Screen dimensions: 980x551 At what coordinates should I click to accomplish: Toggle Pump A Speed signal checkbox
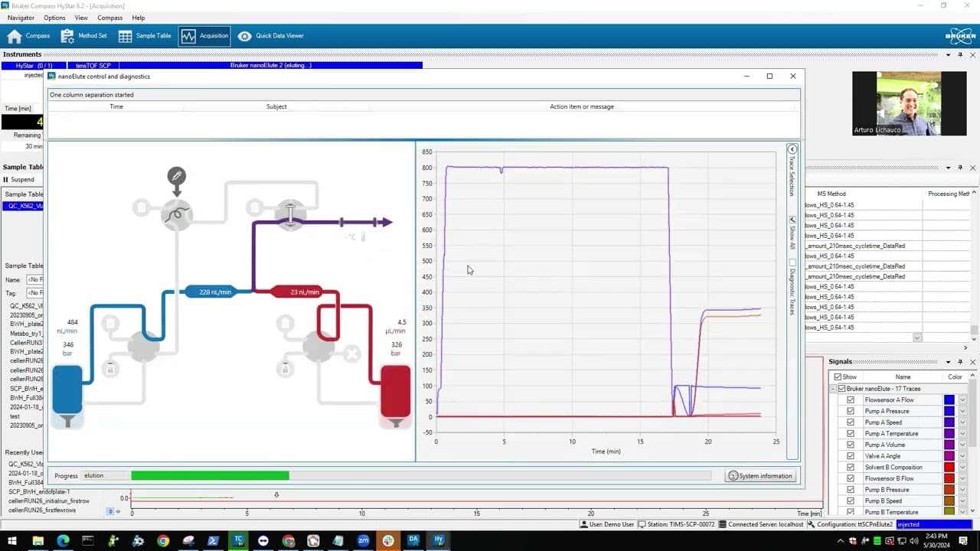pyautogui.click(x=851, y=422)
